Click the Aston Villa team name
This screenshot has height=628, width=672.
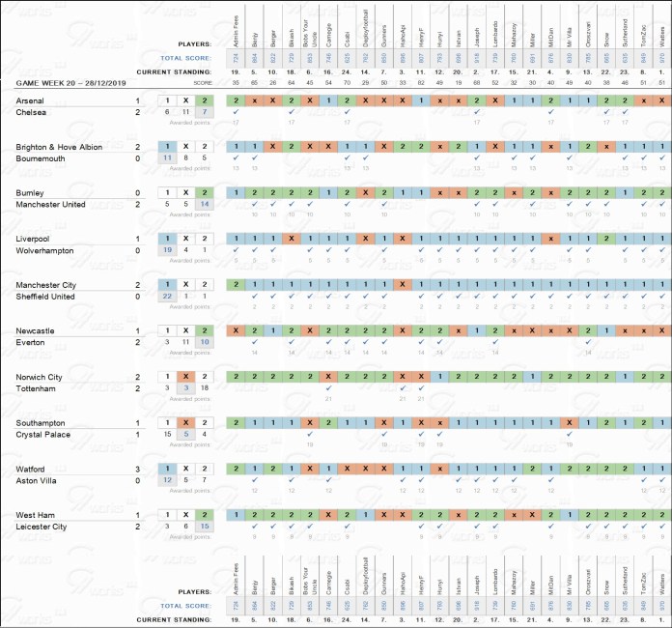41,481
